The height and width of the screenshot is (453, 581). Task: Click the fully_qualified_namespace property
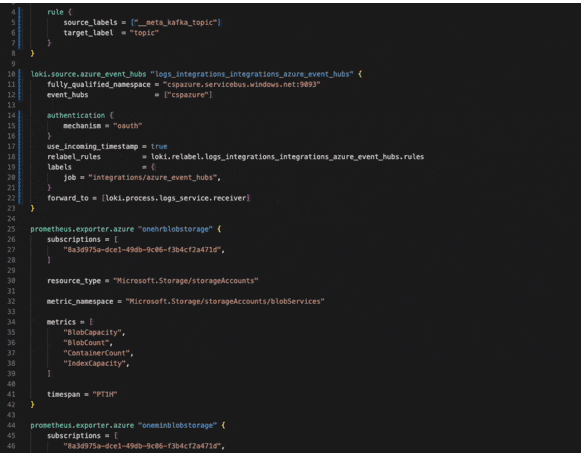tap(99, 84)
